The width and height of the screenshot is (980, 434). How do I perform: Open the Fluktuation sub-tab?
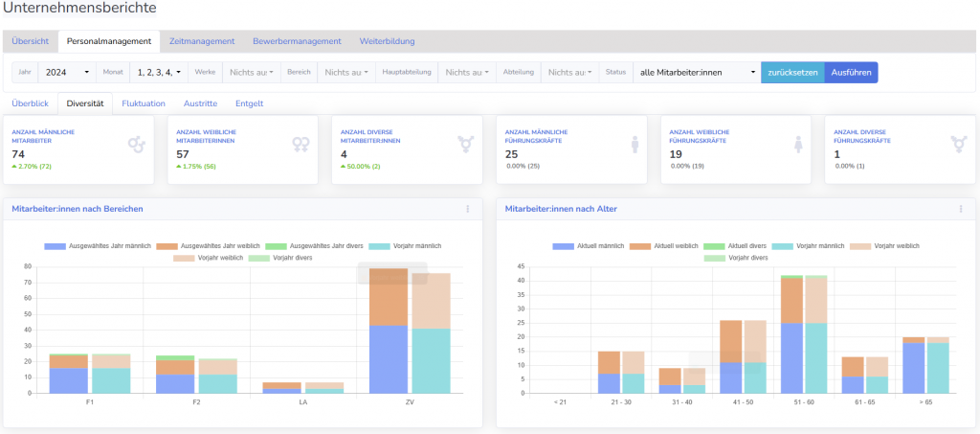[144, 103]
